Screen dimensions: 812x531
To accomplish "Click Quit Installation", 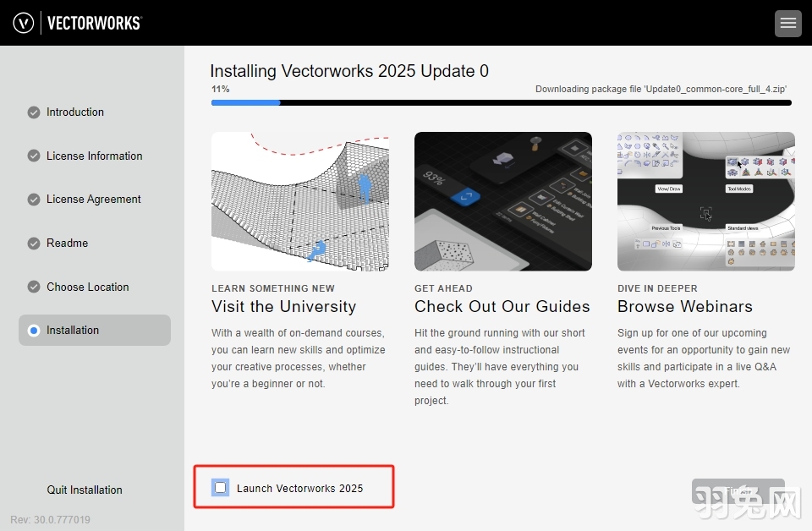I will tap(85, 490).
